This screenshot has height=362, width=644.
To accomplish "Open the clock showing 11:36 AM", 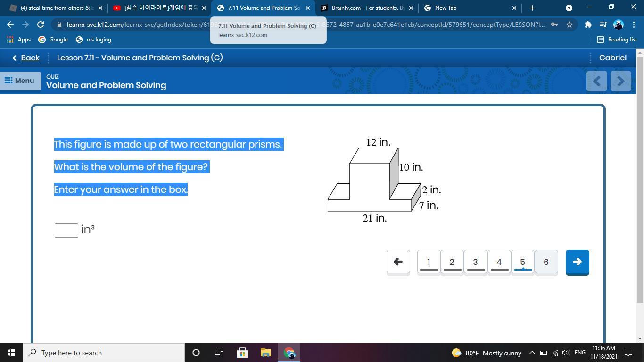I will click(603, 353).
